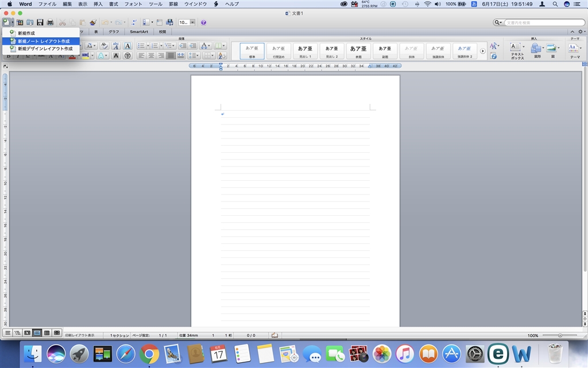Open the purple Help question mark
Screen dimensions: 588x368
point(203,22)
